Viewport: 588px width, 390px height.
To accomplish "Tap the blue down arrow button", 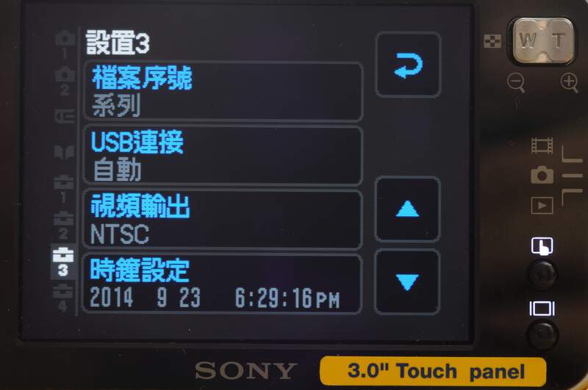I will pyautogui.click(x=407, y=282).
